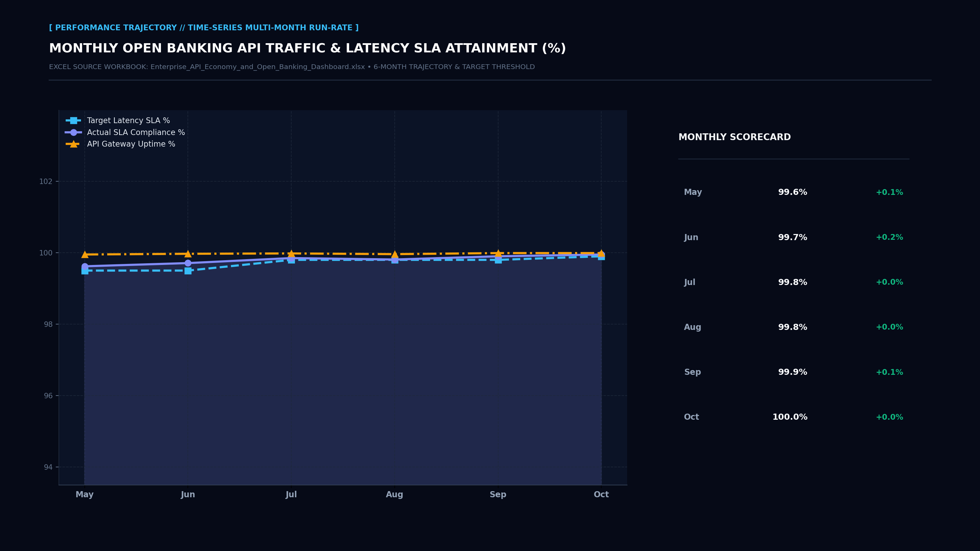
Task: Select the Aug Gateway Uptime triangle marker
Action: (394, 254)
